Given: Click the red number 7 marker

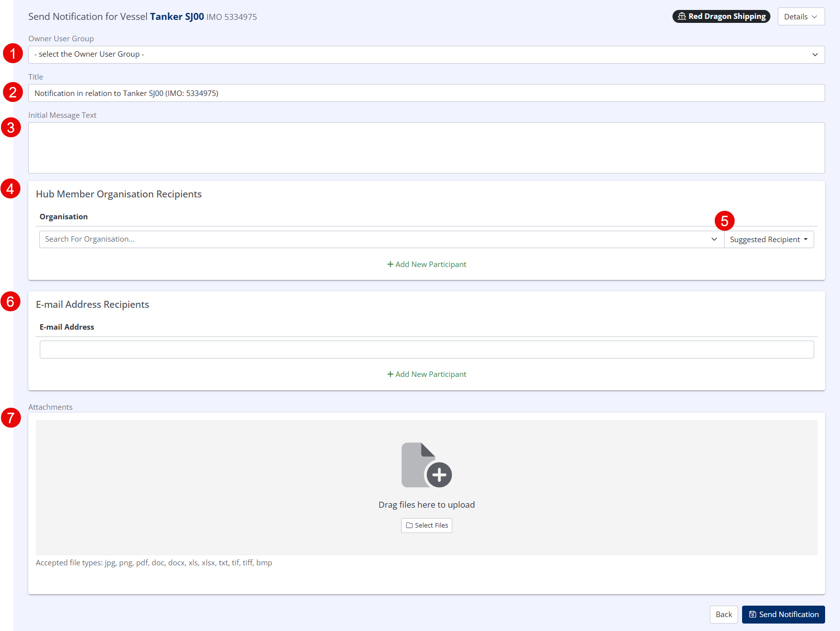Looking at the screenshot, I should pos(11,418).
